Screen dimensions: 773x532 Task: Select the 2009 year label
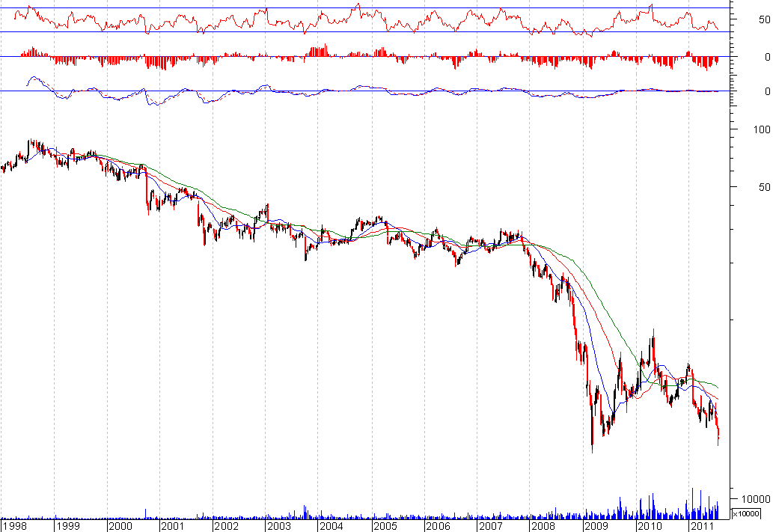pyautogui.click(x=596, y=526)
